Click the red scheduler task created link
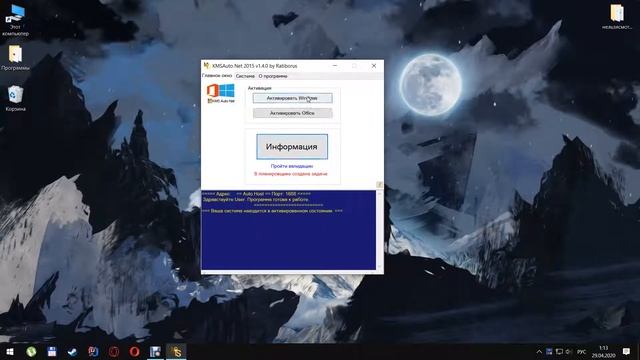This screenshot has height=360, width=640. pyautogui.click(x=291, y=174)
